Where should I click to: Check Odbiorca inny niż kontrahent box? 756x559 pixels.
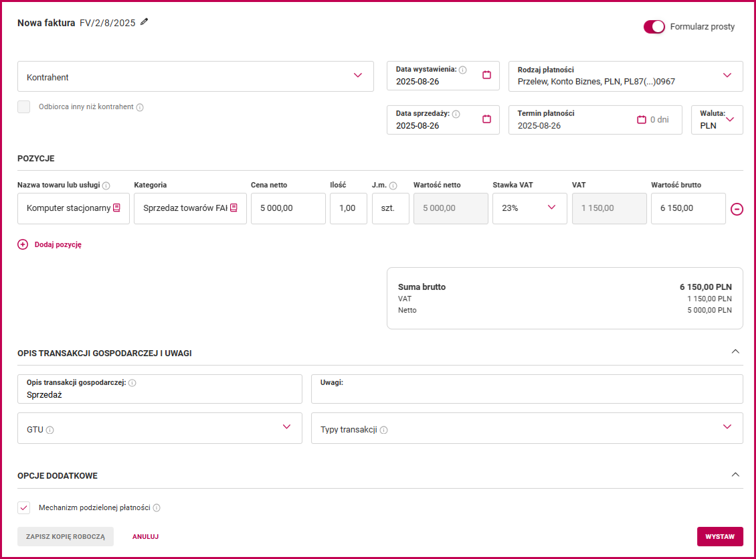(x=23, y=106)
